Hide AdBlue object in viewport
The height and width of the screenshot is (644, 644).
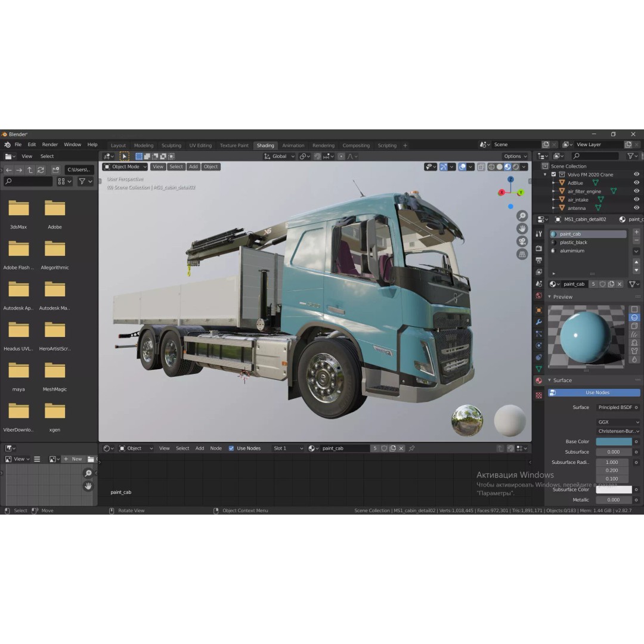pyautogui.click(x=636, y=183)
